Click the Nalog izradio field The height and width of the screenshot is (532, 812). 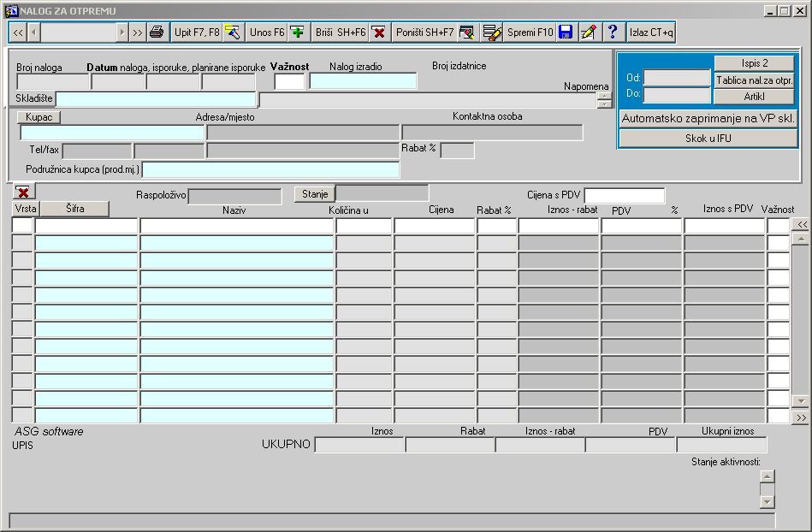[363, 81]
